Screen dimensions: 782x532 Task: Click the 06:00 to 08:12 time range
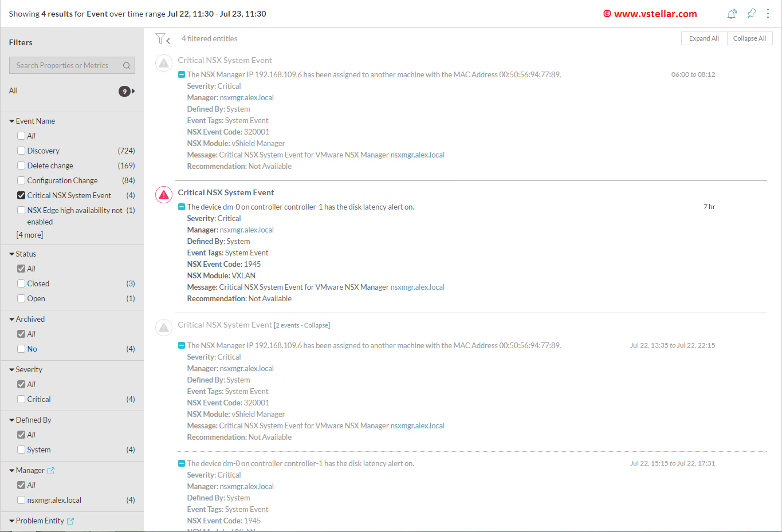[x=693, y=74]
